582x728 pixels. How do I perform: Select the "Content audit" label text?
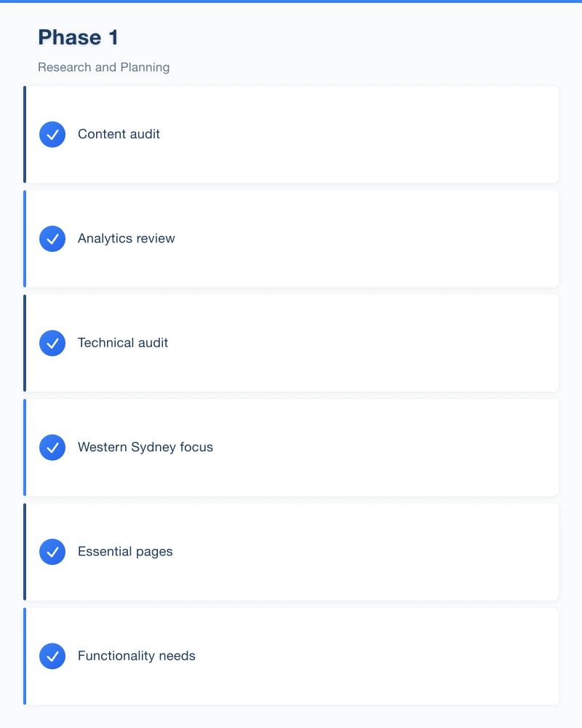pos(119,134)
